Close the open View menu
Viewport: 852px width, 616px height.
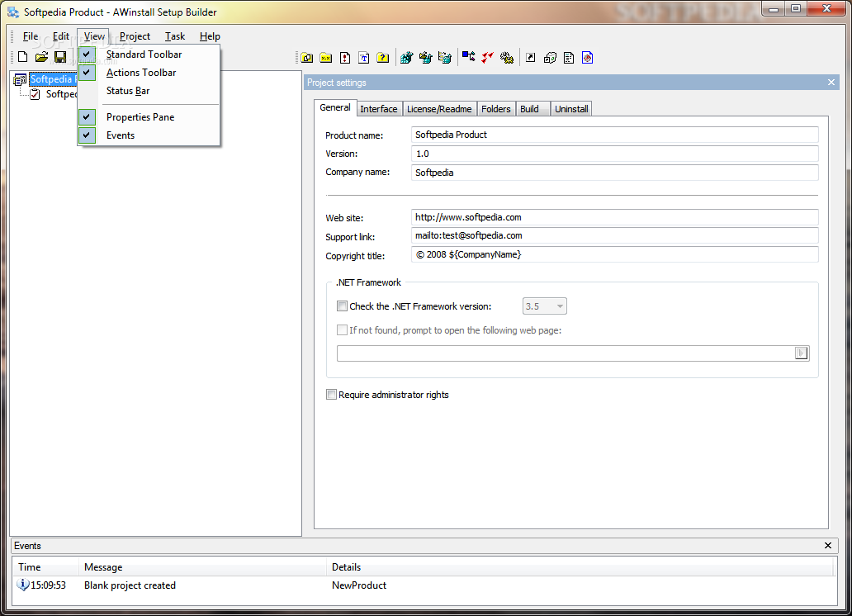pyautogui.click(x=93, y=36)
